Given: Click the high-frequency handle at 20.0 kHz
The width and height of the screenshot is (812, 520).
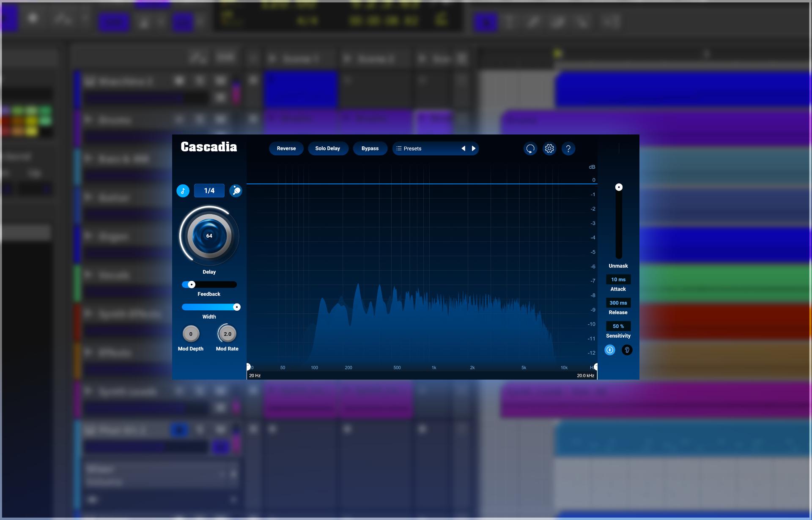Looking at the screenshot, I should pos(596,367).
